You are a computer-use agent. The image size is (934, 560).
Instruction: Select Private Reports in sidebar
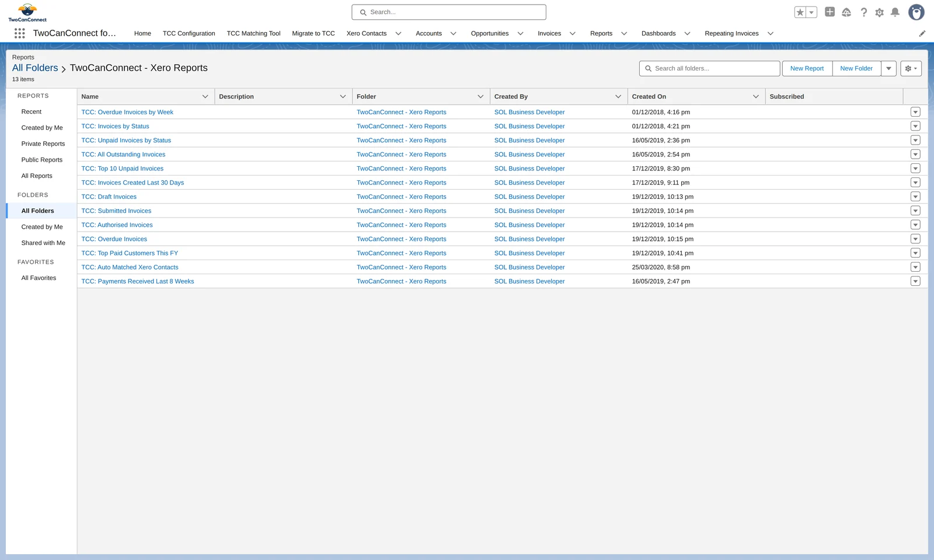pyautogui.click(x=43, y=144)
